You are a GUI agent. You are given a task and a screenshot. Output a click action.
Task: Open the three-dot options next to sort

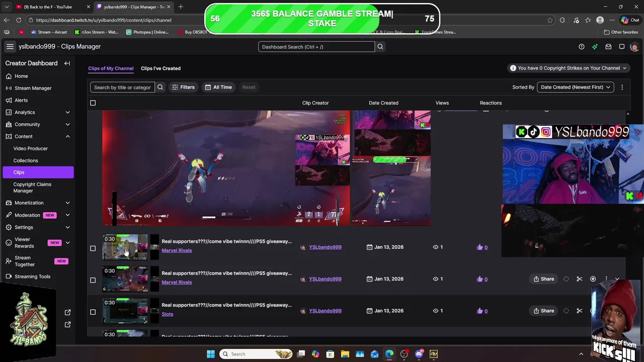[622, 87]
